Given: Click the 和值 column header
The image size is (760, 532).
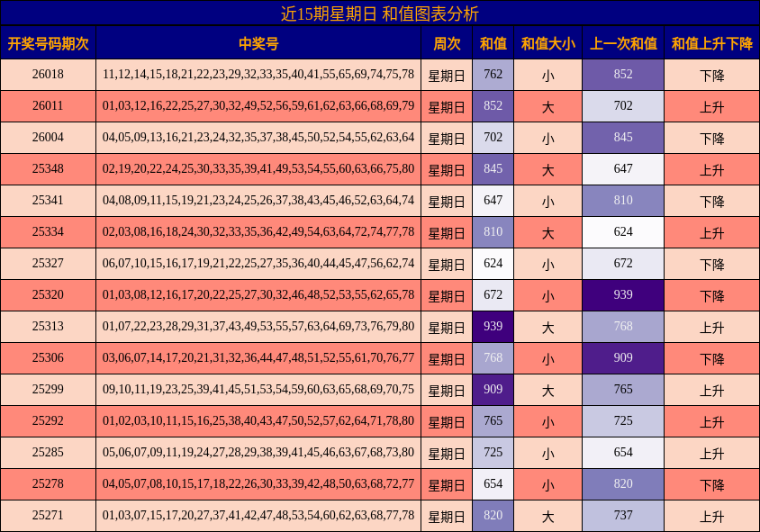Looking at the screenshot, I should point(493,43).
